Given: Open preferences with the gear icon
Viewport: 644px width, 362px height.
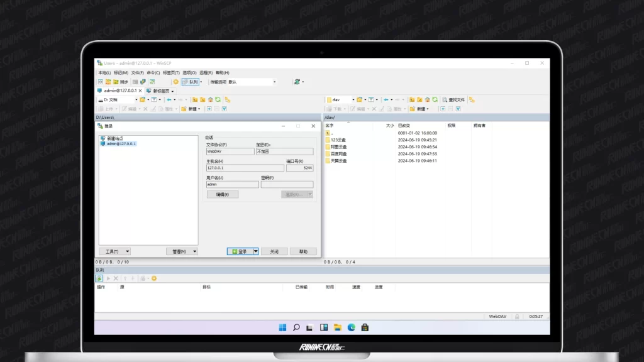Looking at the screenshot, I should click(176, 82).
